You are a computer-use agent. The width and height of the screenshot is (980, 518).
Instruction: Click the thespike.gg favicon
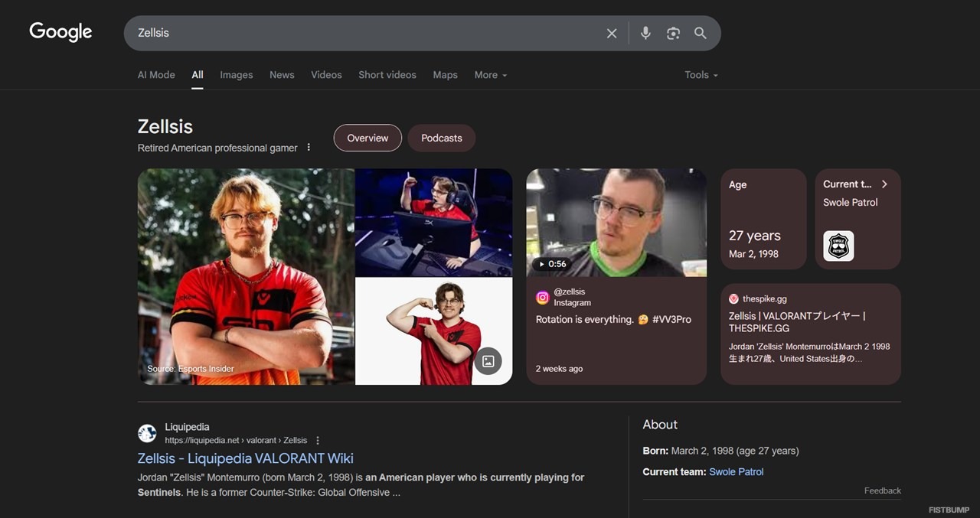pyautogui.click(x=733, y=299)
